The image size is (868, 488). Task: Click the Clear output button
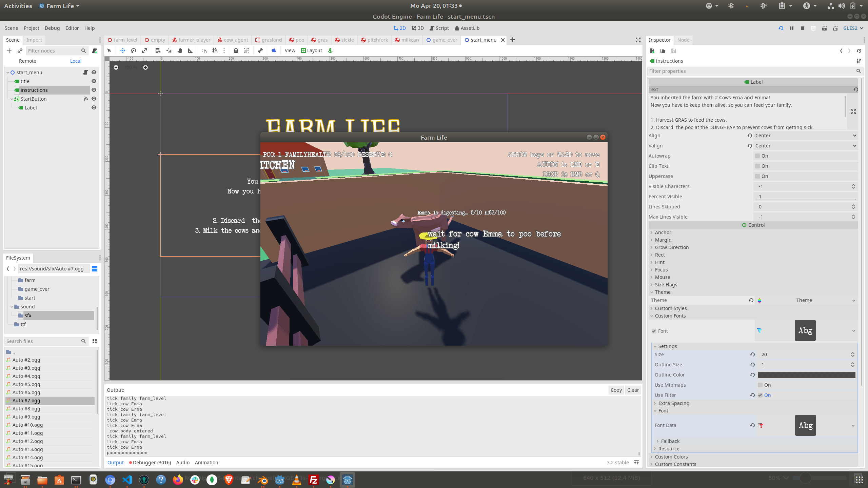[x=633, y=390]
